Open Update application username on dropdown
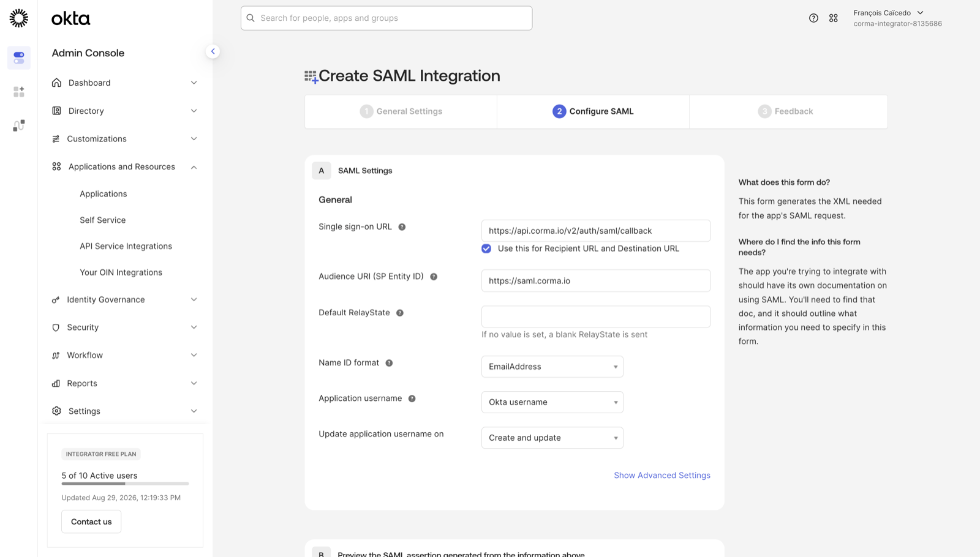 point(552,438)
